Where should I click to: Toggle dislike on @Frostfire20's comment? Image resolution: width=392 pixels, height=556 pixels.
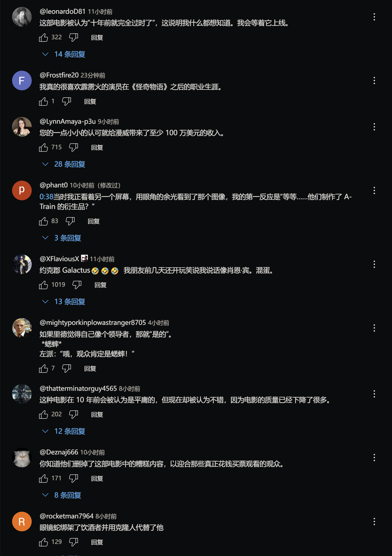click(67, 101)
